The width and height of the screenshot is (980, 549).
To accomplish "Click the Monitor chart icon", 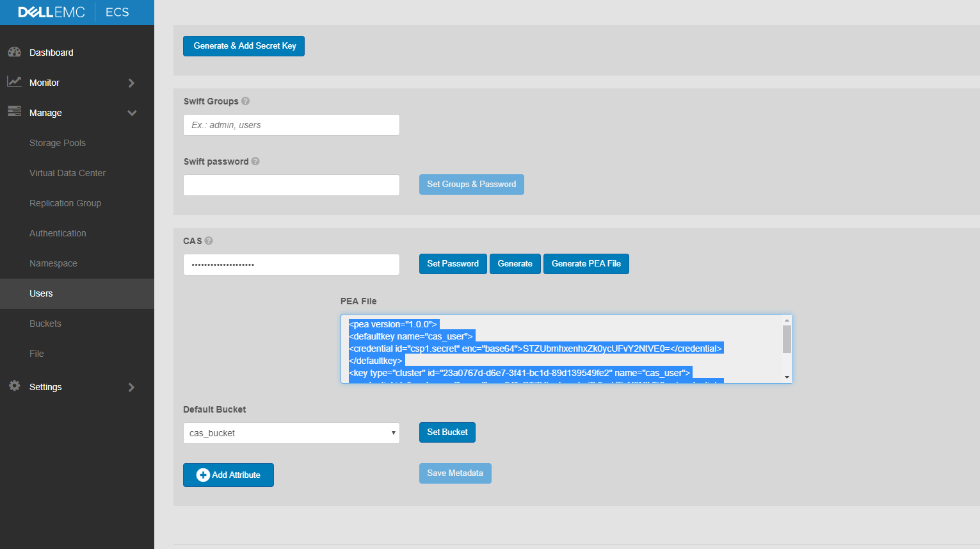I will click(x=14, y=82).
